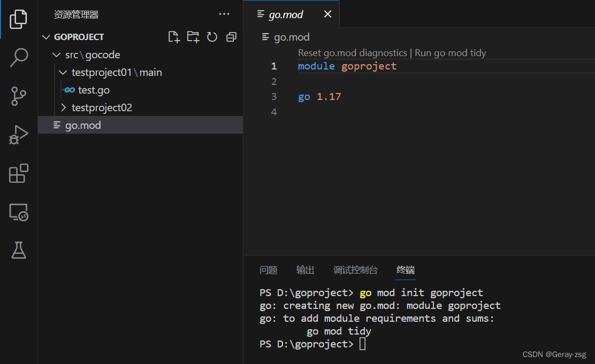Click the terminal prompt input cursor
595x364 pixels.
[362, 344]
